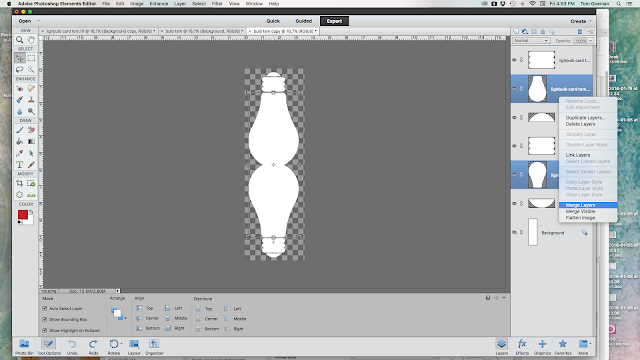Select the Content-Aware Move tool

tap(19, 195)
